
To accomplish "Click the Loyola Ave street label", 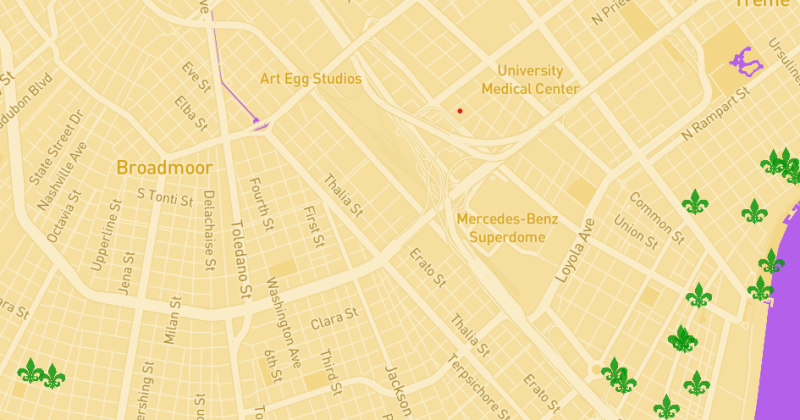I will click(x=576, y=251).
